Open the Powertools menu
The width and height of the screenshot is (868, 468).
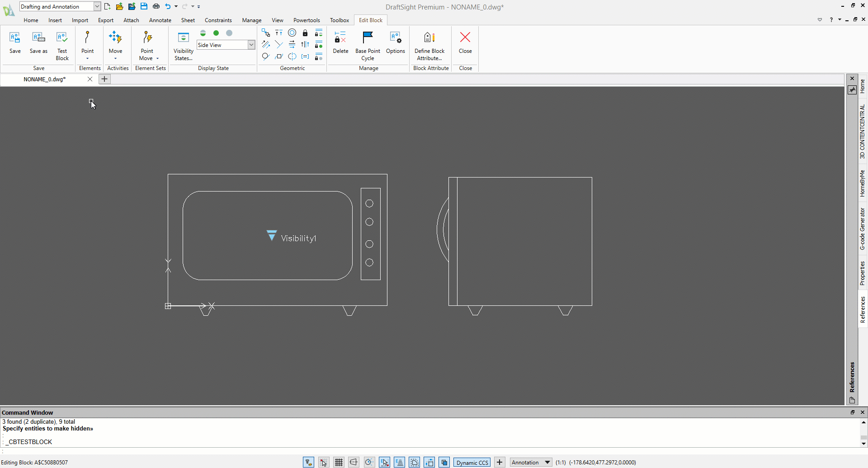click(x=307, y=20)
